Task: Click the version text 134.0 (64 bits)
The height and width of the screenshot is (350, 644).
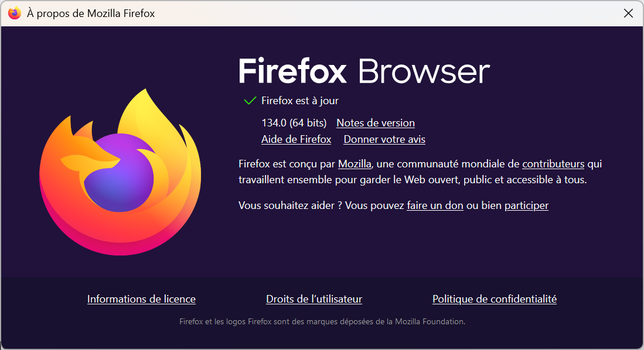Action: pos(294,123)
